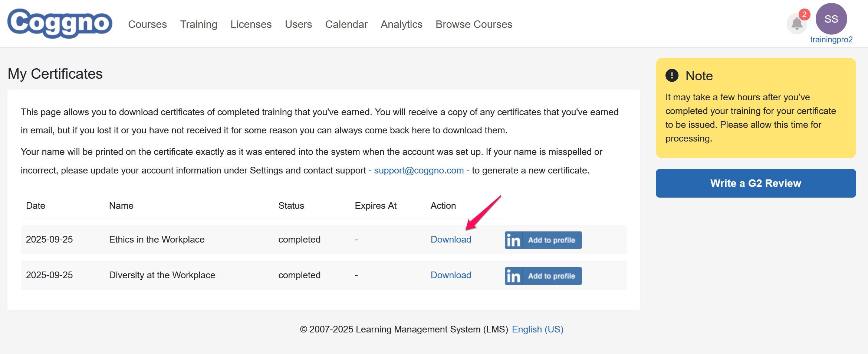Open the notifications bell icon
This screenshot has height=354, width=868.
[x=797, y=24]
